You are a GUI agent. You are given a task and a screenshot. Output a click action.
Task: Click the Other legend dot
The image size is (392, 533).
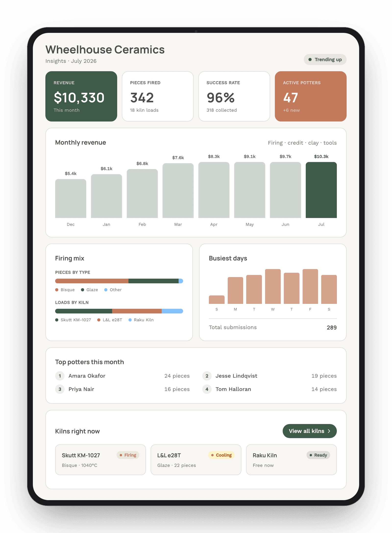point(106,290)
